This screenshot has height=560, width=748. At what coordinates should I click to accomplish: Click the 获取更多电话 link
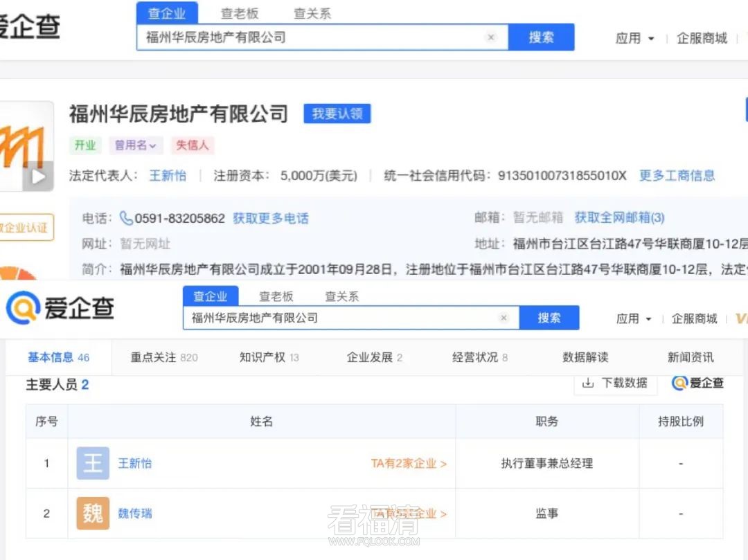(x=271, y=218)
